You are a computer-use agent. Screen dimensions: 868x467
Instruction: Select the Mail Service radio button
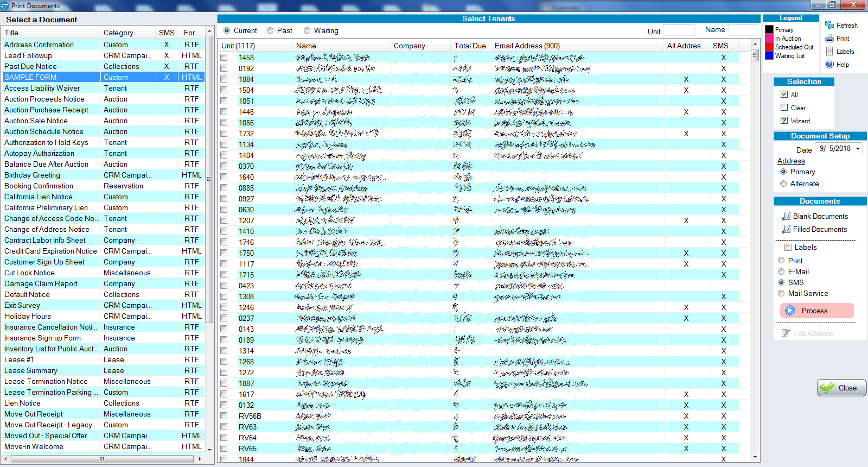click(x=781, y=293)
